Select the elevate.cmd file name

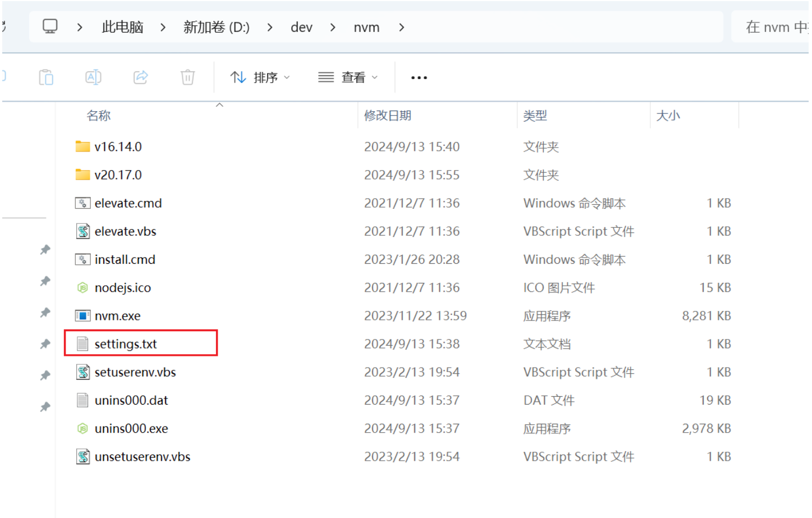coord(128,203)
